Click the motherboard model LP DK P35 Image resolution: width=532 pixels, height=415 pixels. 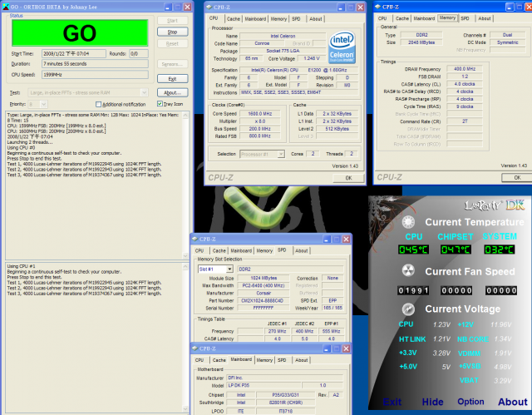[x=264, y=386]
